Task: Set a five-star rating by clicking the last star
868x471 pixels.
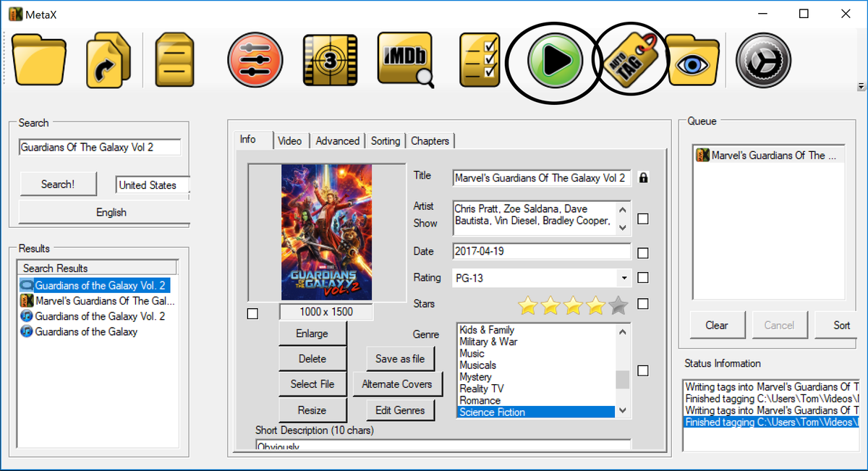Action: (x=618, y=306)
